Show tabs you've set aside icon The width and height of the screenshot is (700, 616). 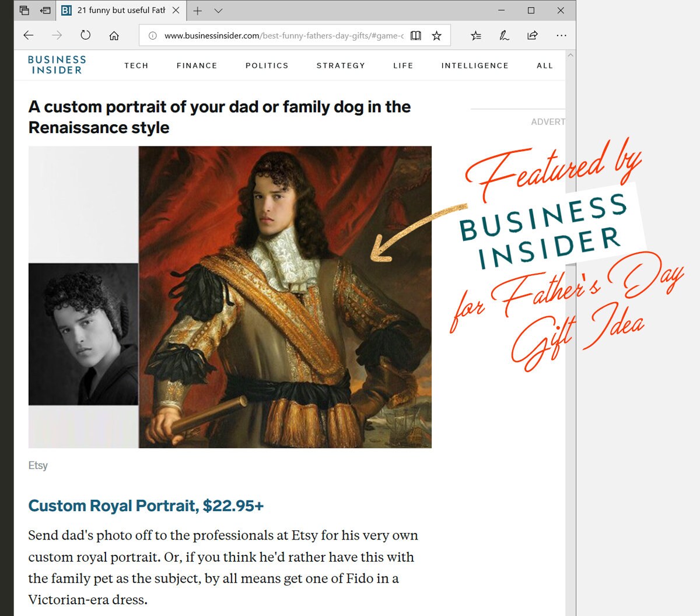tap(24, 10)
